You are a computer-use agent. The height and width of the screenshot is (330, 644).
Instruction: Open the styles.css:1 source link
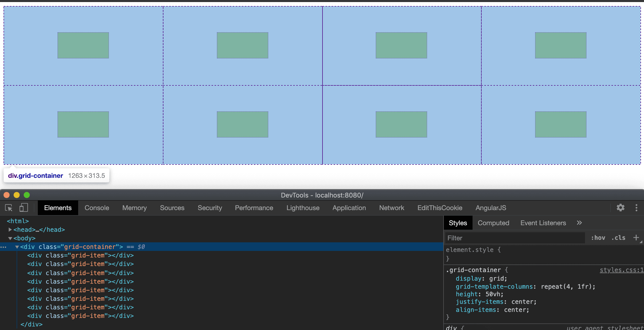[621, 270]
